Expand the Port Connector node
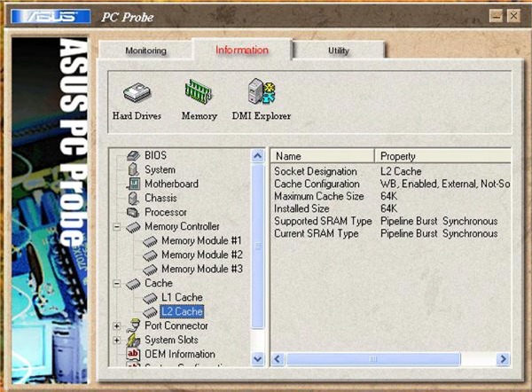Image resolution: width=532 pixels, height=392 pixels. point(117,326)
